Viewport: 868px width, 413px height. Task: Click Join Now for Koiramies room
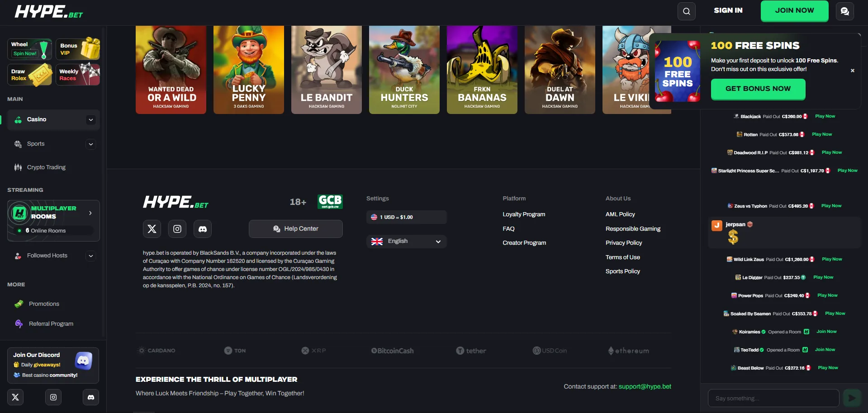point(826,332)
